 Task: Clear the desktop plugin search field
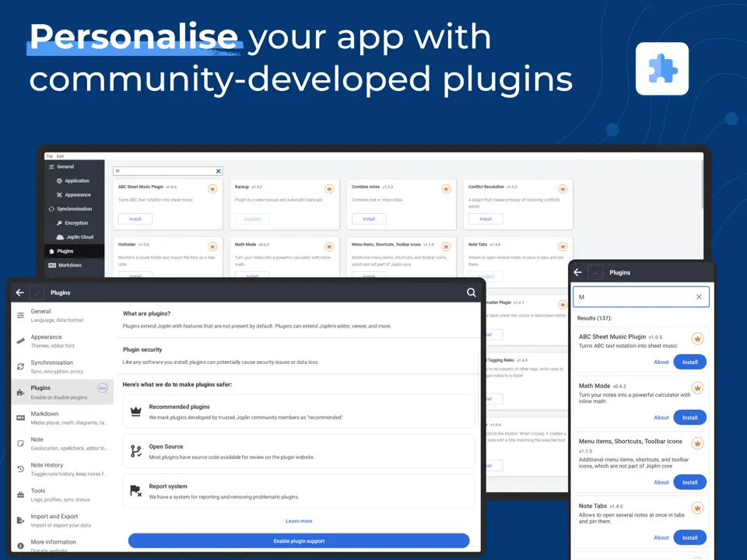click(219, 171)
